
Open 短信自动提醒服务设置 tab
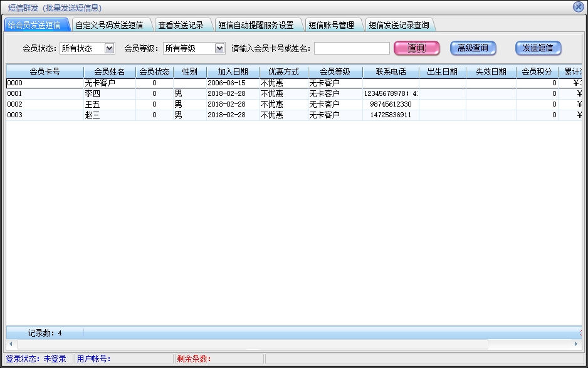pos(256,26)
